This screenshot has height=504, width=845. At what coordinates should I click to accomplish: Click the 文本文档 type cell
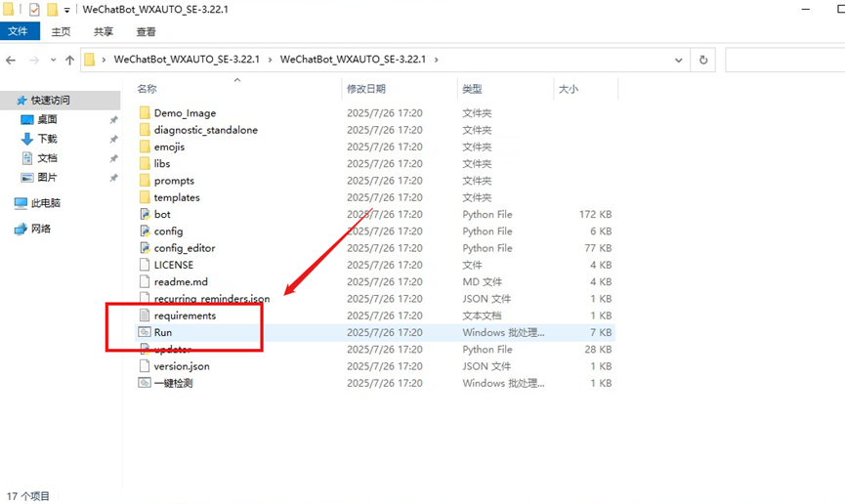click(482, 315)
